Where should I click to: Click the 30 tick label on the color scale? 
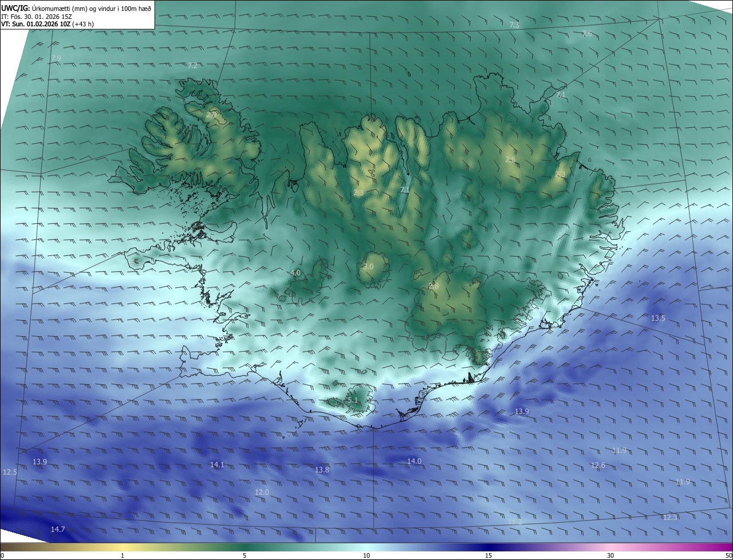click(x=610, y=556)
